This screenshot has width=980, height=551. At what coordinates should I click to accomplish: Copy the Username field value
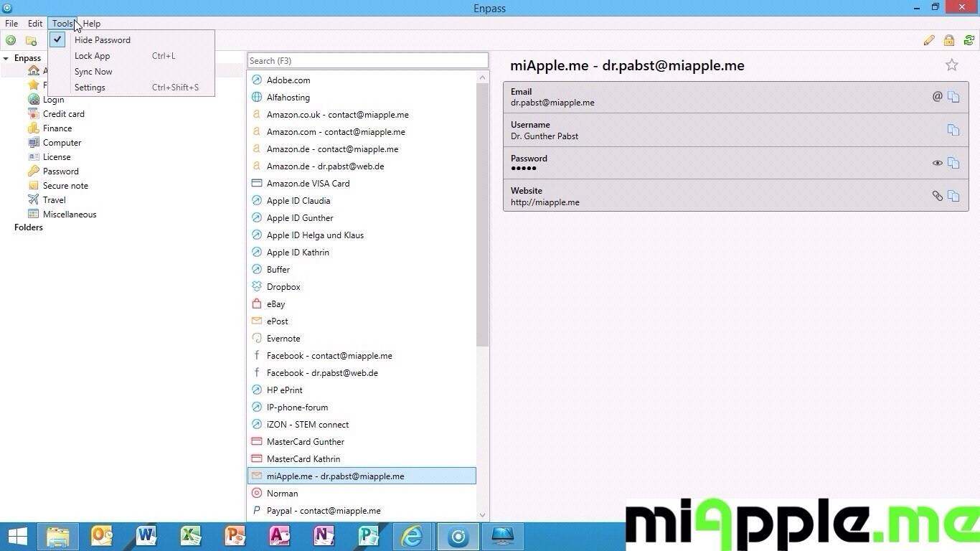953,130
